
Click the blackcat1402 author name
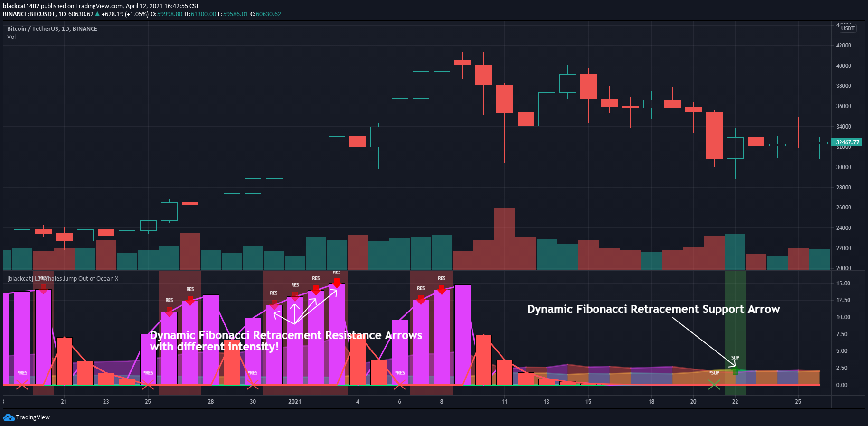click(x=21, y=6)
